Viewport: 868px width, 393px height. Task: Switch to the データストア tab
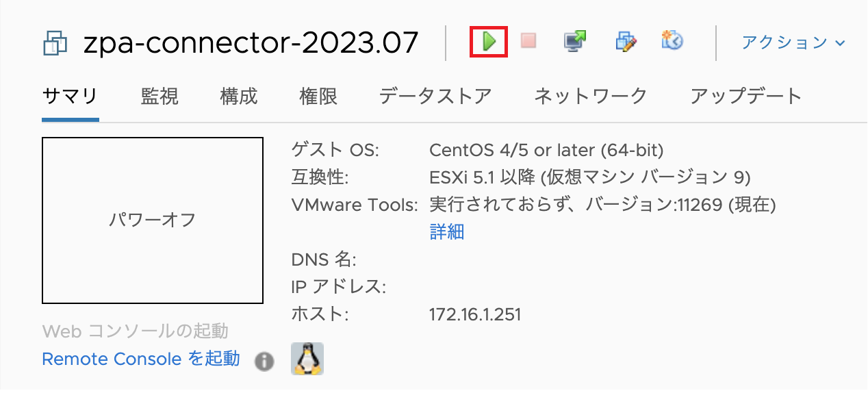(435, 96)
